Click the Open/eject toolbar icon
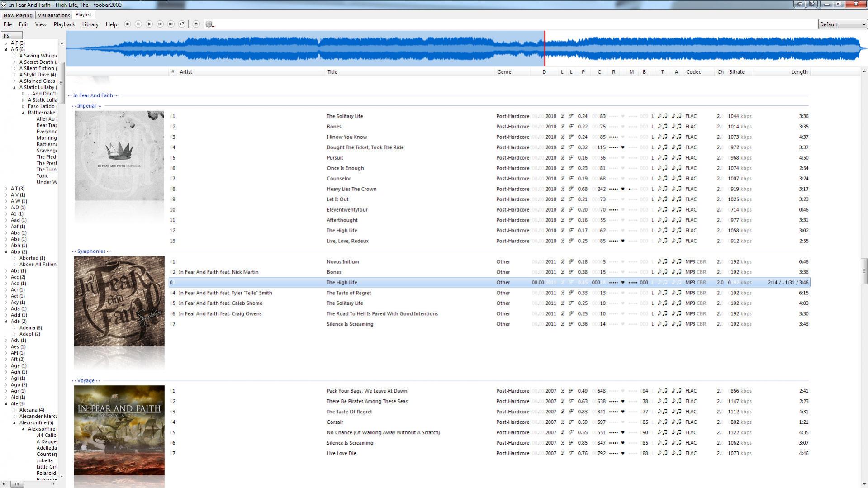The width and height of the screenshot is (868, 488). click(196, 24)
